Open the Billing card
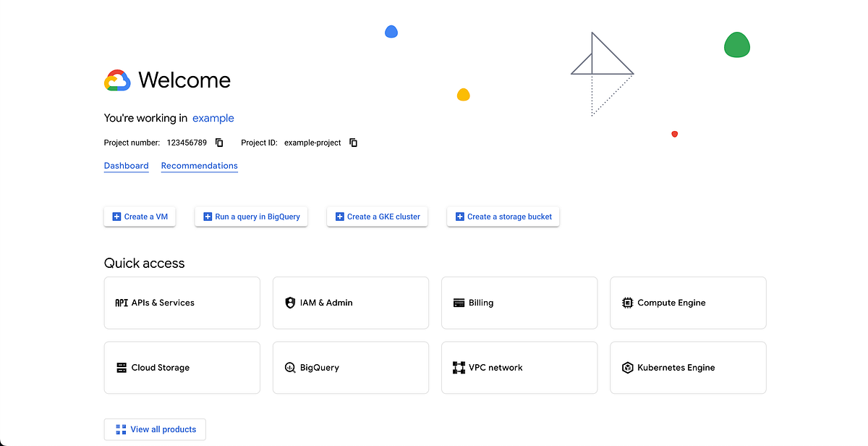 519,303
